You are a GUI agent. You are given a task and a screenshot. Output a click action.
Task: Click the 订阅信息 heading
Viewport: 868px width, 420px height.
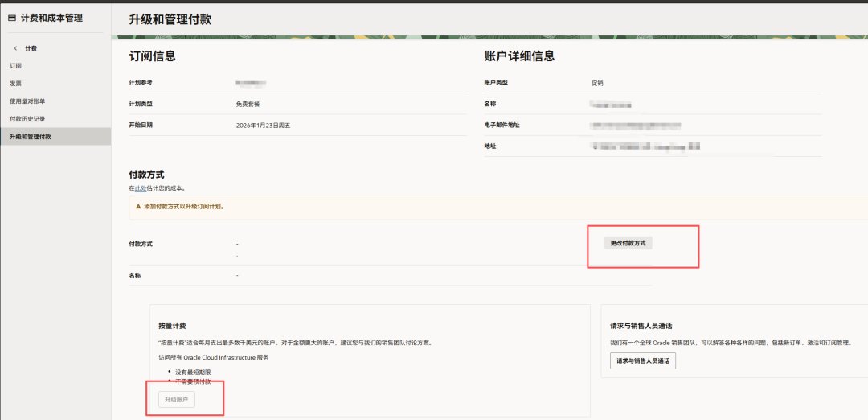(x=152, y=56)
